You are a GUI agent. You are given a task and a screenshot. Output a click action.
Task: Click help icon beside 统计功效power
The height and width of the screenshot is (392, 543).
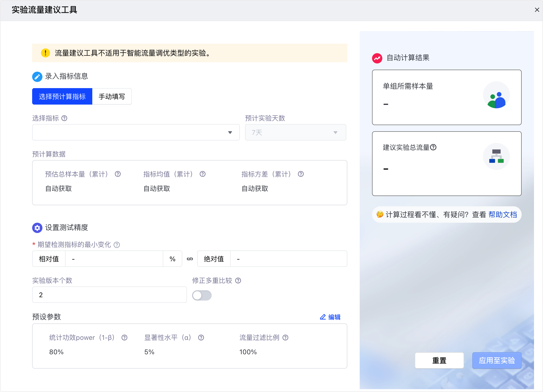pyautogui.click(x=124, y=338)
